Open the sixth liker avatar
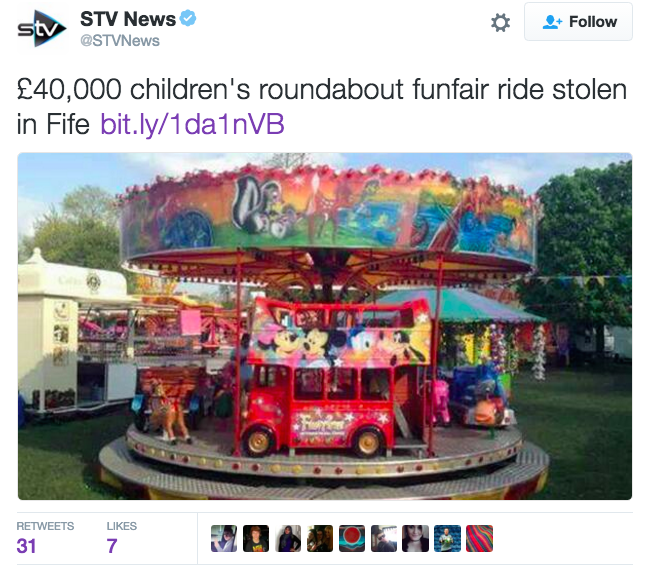The width and height of the screenshot is (650, 574). click(383, 538)
